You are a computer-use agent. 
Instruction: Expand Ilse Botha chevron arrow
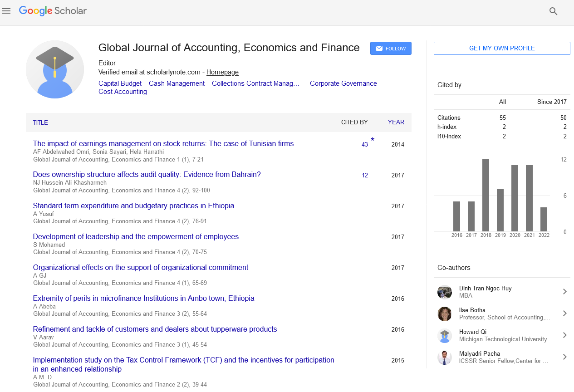565,314
